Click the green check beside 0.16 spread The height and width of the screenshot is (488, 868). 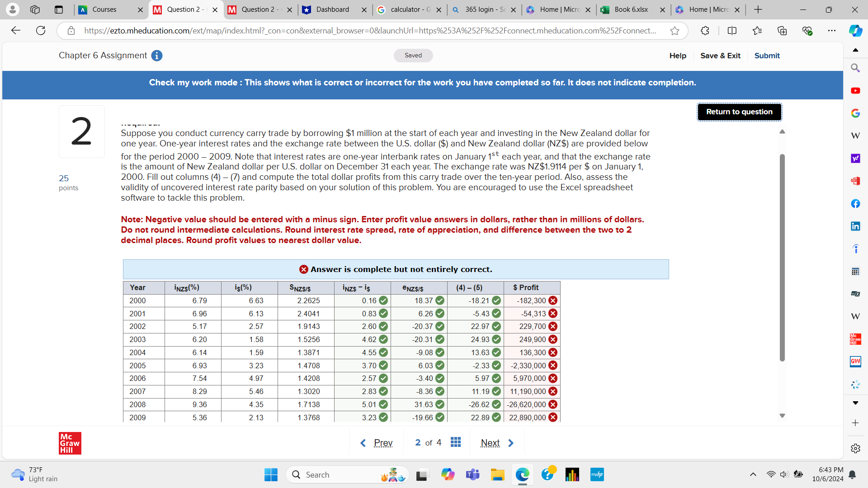(383, 300)
